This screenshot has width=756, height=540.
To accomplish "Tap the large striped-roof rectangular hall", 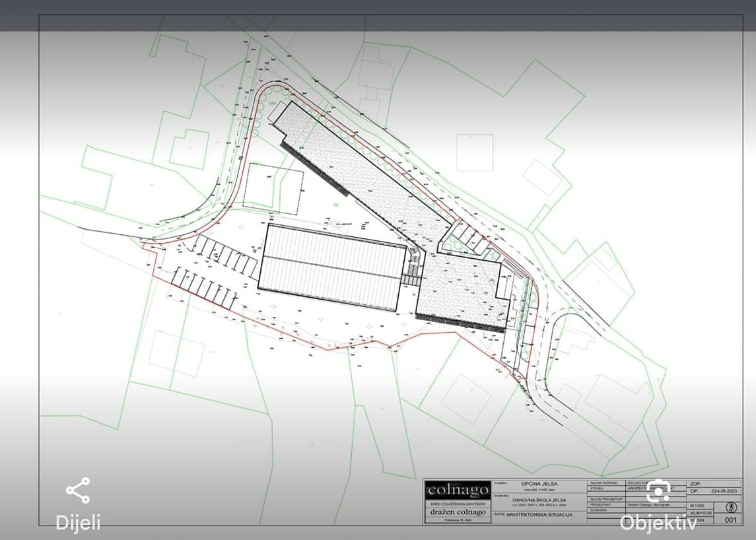I will [x=332, y=267].
